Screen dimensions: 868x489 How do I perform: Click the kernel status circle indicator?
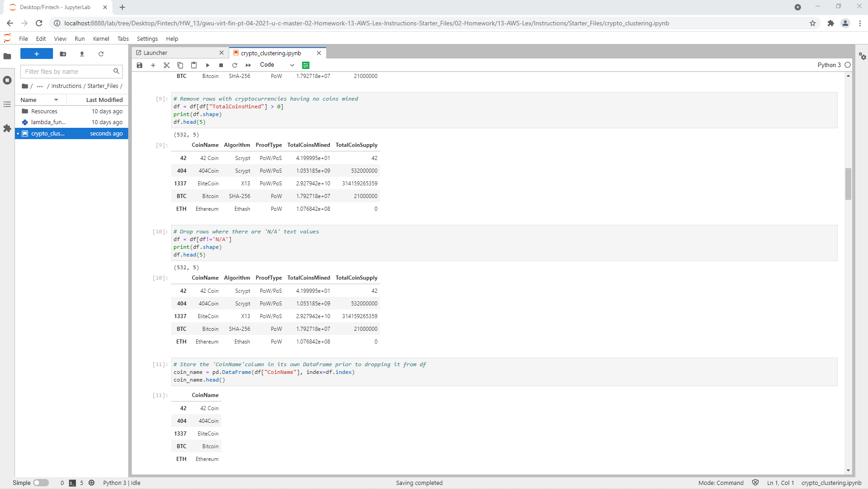tap(848, 65)
